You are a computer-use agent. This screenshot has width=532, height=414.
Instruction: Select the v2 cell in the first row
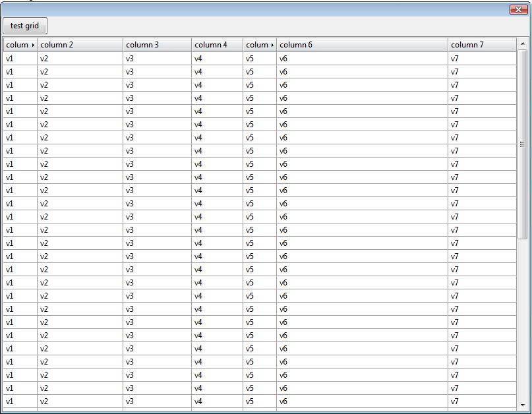pos(80,59)
